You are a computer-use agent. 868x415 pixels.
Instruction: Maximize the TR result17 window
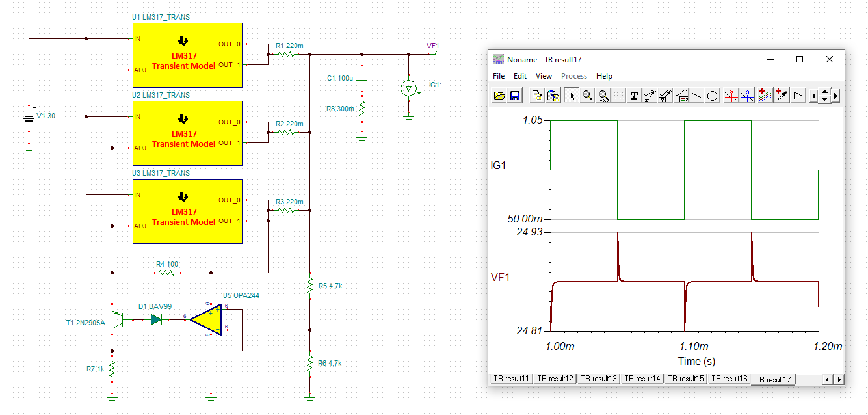[800, 59]
